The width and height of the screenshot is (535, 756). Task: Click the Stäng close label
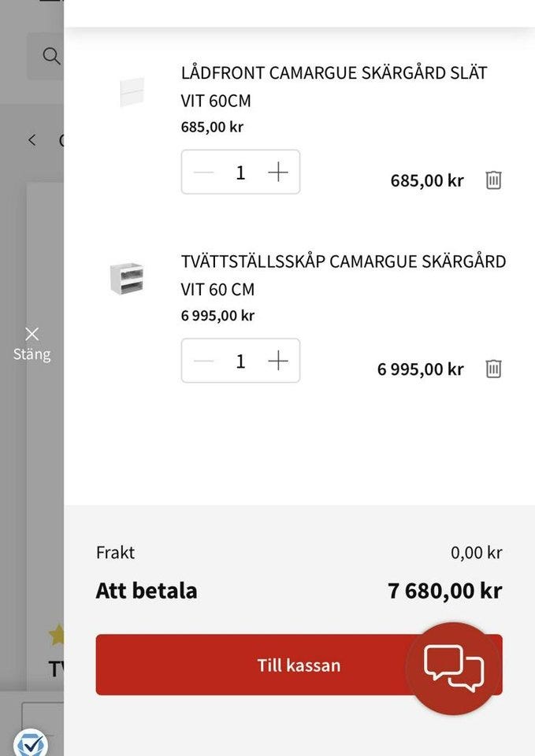[32, 354]
